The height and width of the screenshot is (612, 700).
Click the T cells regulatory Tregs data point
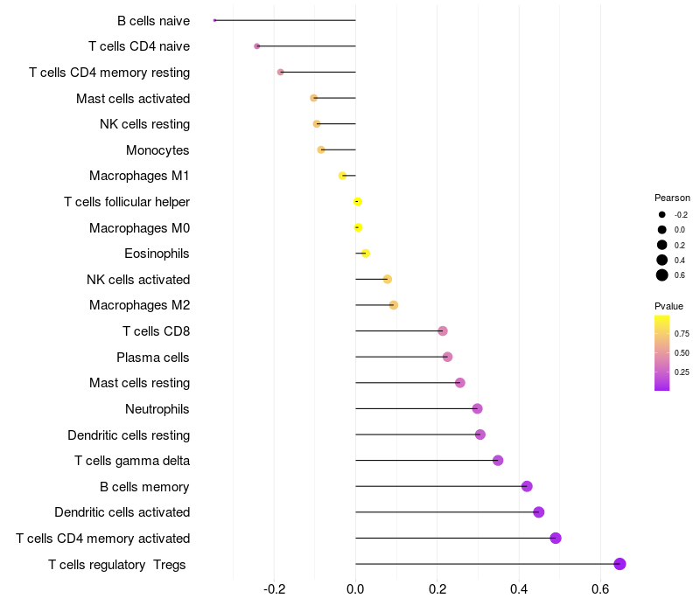(x=619, y=564)
